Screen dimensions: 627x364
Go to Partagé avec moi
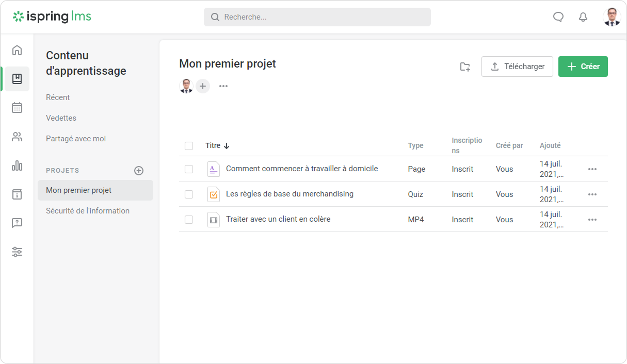(76, 139)
